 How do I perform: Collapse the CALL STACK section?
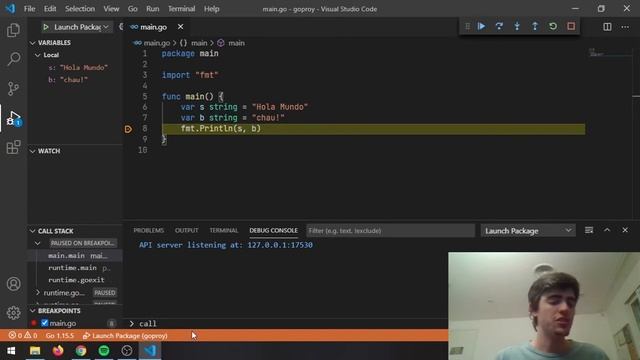(x=33, y=231)
